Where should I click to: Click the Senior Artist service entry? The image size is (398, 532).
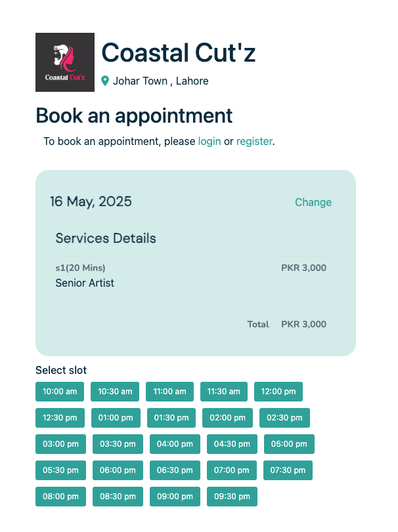click(85, 283)
